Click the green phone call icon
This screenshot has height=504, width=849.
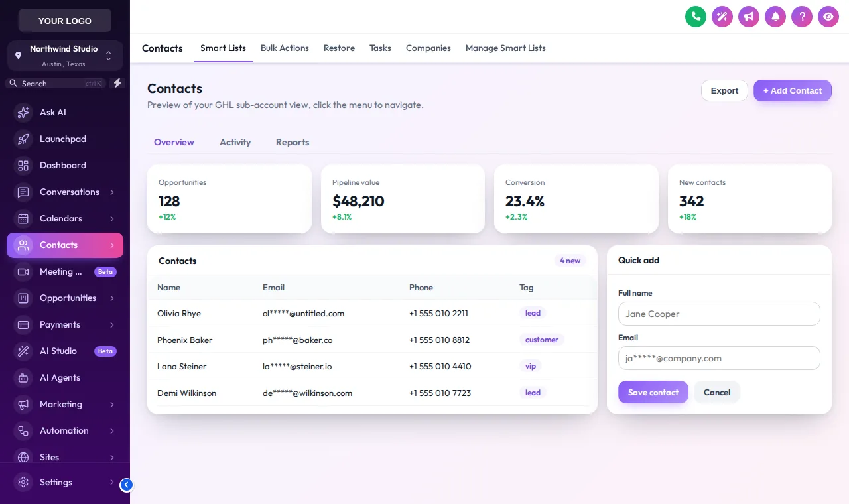696,17
